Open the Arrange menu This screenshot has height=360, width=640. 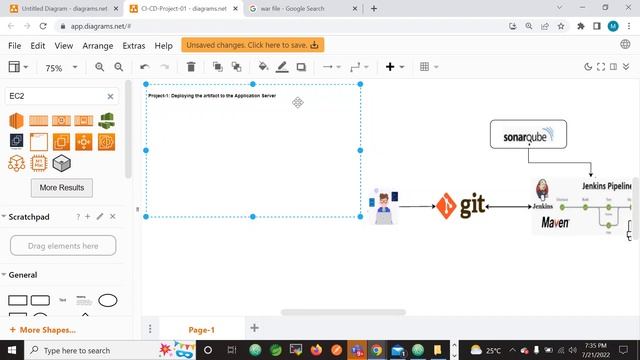98,46
